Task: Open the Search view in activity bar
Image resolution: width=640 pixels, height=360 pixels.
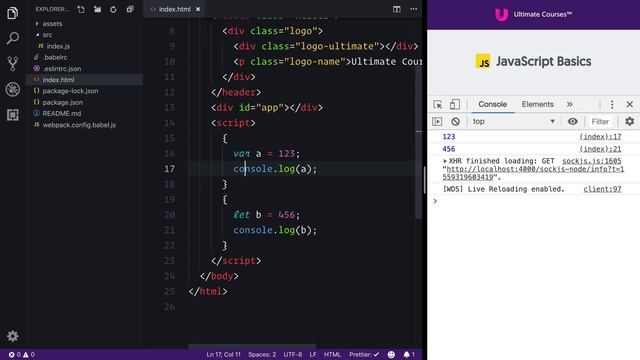Action: coord(13,38)
